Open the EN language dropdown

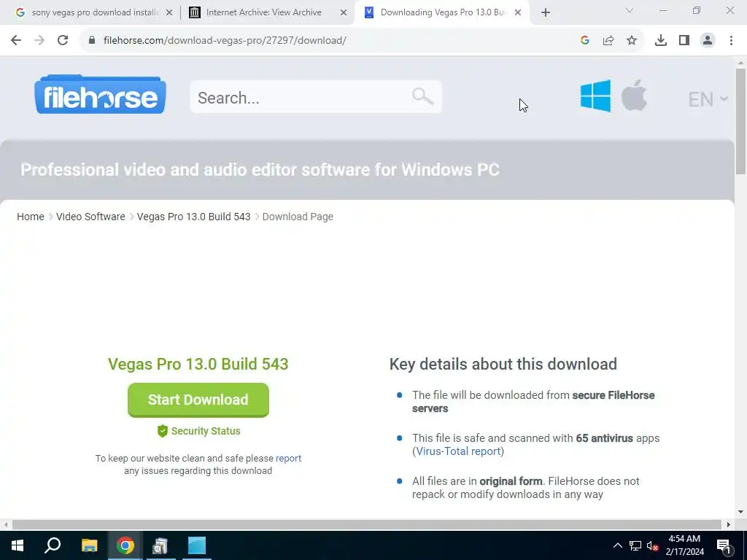click(x=708, y=99)
